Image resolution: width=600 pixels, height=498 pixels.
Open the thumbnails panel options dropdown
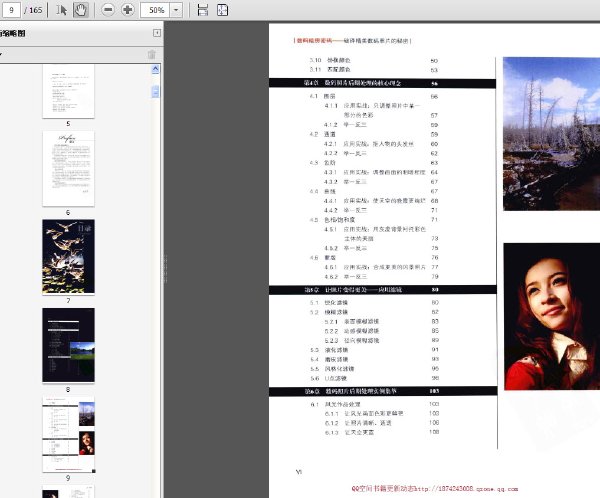click(1, 54)
